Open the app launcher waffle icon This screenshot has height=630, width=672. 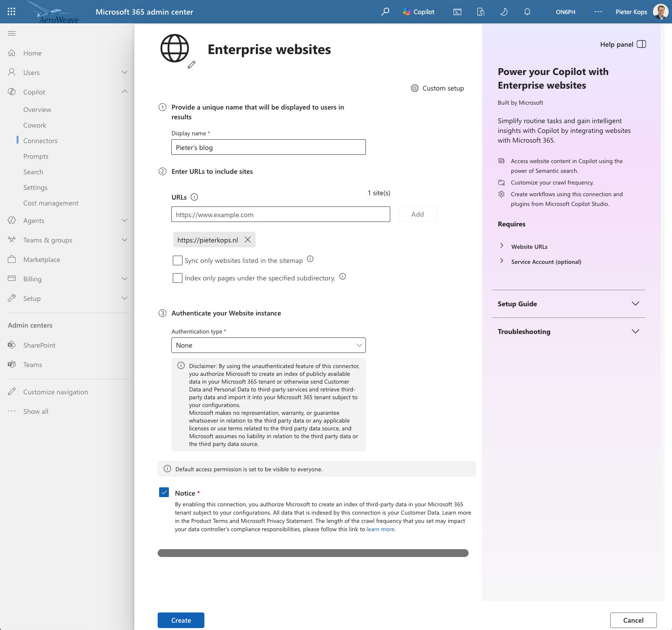12,12
